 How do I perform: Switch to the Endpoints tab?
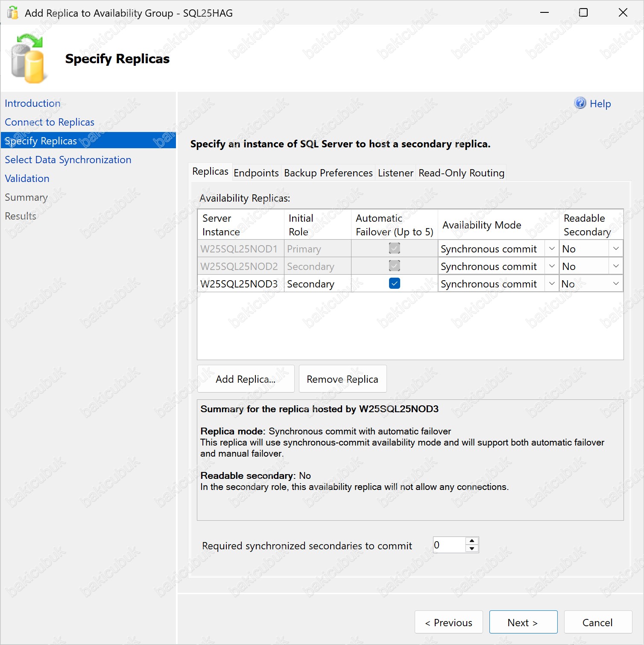[x=256, y=173]
